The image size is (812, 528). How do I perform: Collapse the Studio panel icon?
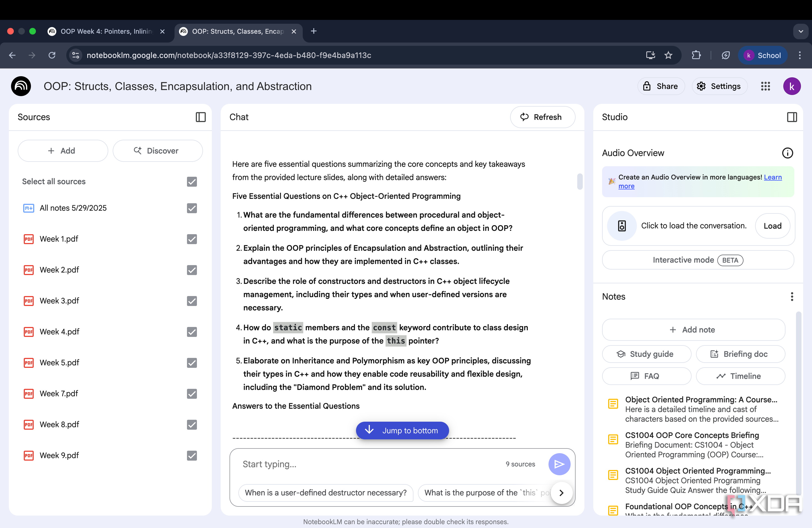click(x=792, y=117)
